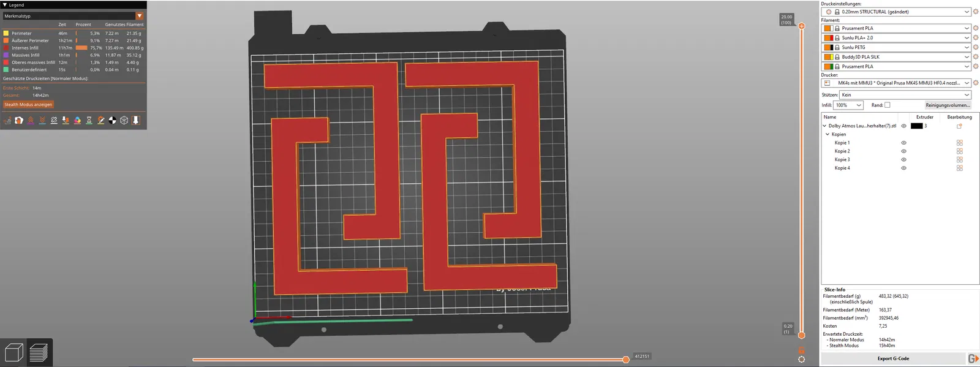The height and width of the screenshot is (367, 980).
Task: Click the G-code send icon beside Export
Action: [973, 358]
